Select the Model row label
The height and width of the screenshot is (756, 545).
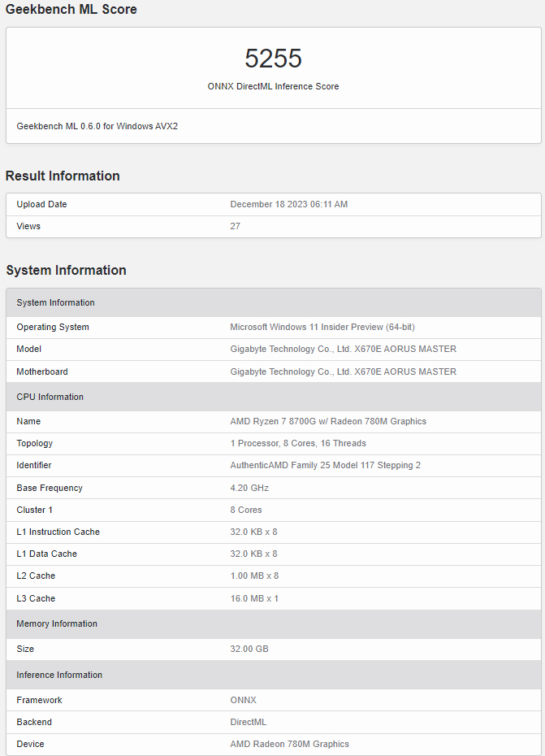[29, 349]
